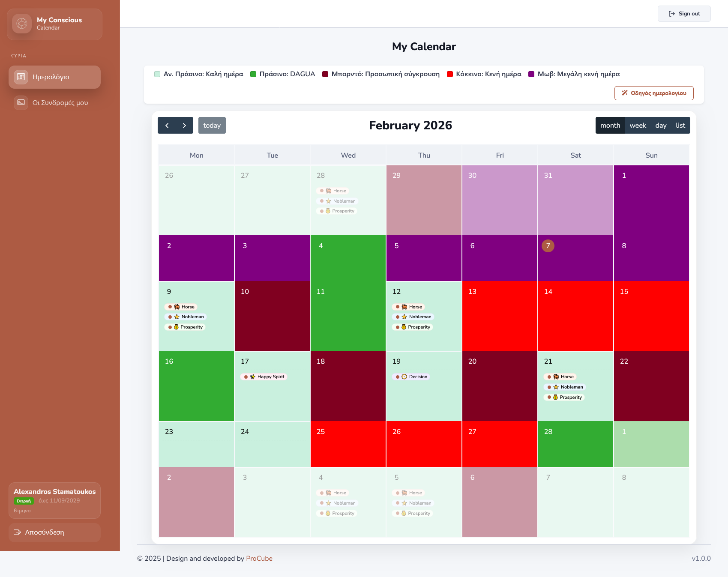Go to the previous month with left chevron
The image size is (728, 577).
point(167,126)
